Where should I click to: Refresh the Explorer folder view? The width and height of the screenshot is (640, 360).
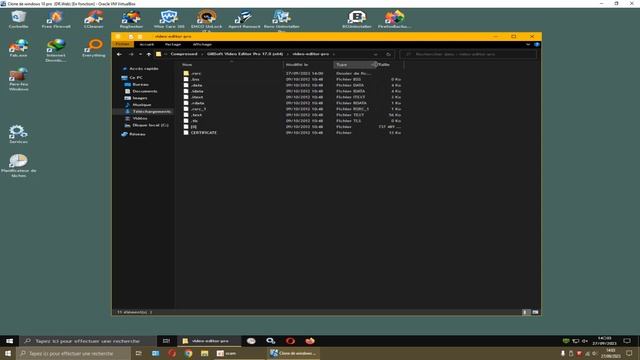[389, 54]
